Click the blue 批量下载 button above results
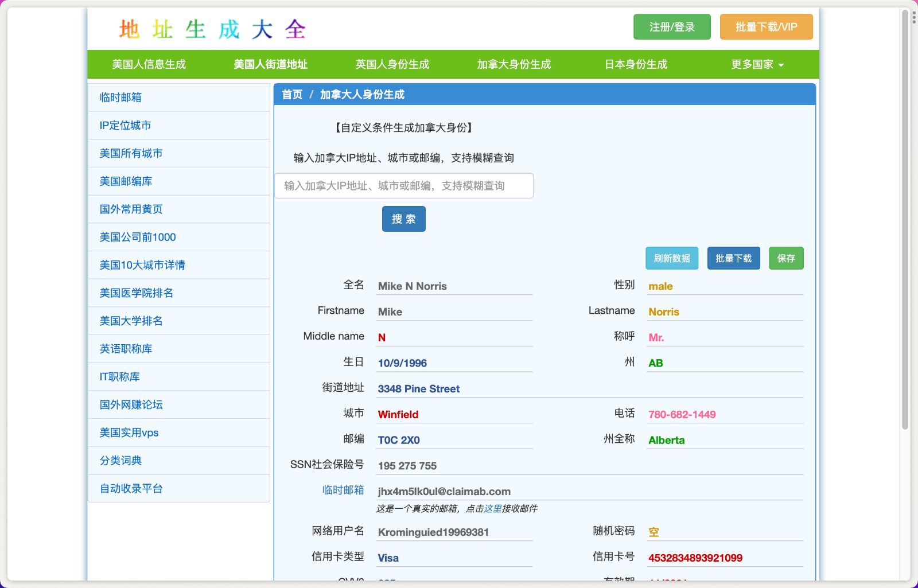The height and width of the screenshot is (588, 918). coord(733,258)
